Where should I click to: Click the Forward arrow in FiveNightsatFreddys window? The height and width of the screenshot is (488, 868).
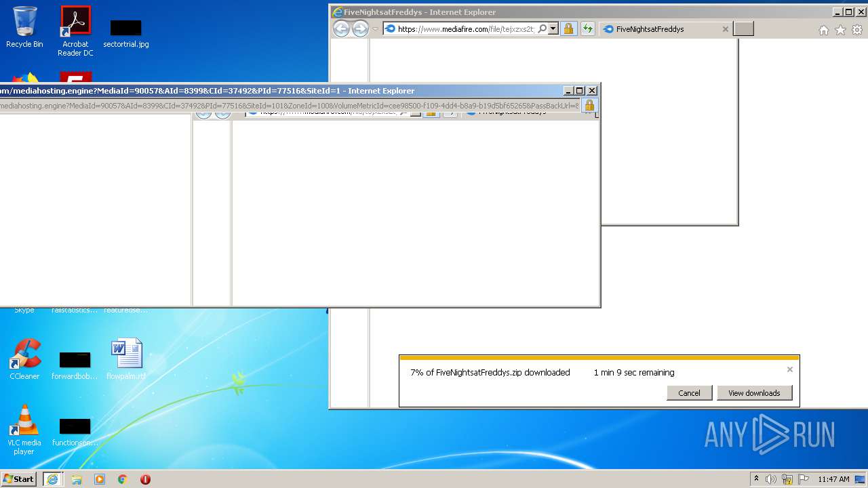(360, 28)
